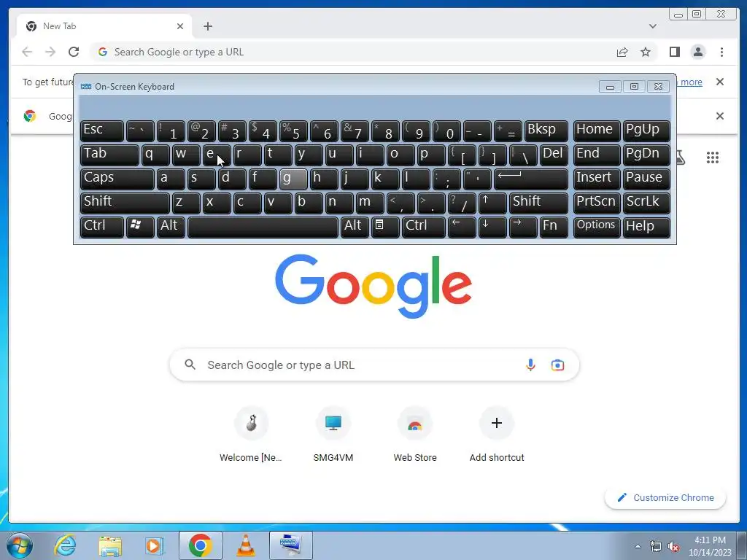Click the left arrow key
Image resolution: width=747 pixels, height=560 pixels.
click(x=462, y=227)
